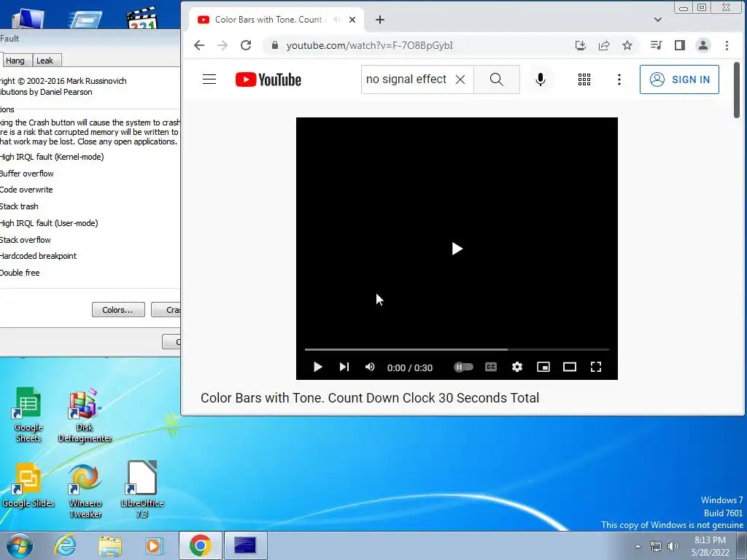Skip to next video
Screen dimensions: 747x560
344,367
